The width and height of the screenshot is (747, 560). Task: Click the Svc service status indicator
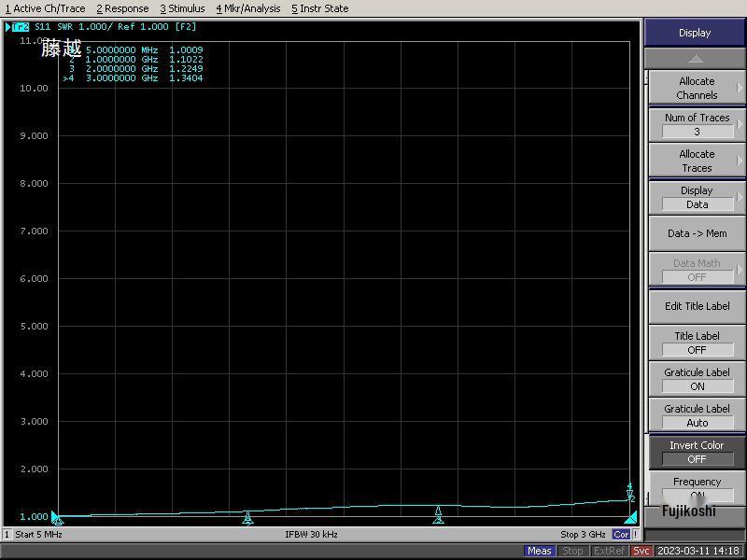click(x=641, y=551)
